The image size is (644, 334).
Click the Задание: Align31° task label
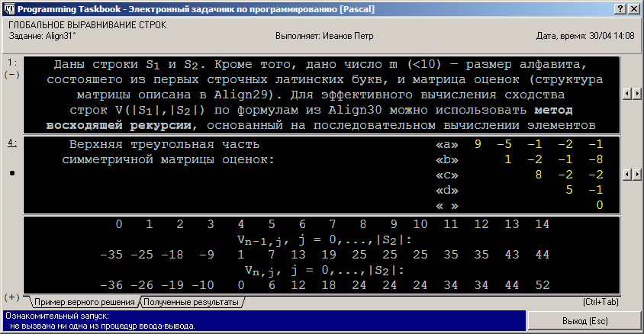tap(43, 36)
